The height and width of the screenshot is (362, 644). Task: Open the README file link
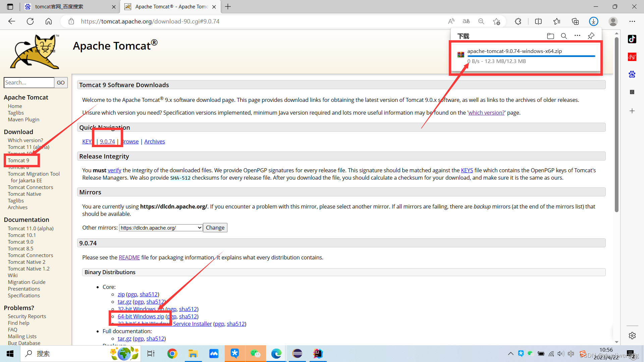pyautogui.click(x=129, y=257)
